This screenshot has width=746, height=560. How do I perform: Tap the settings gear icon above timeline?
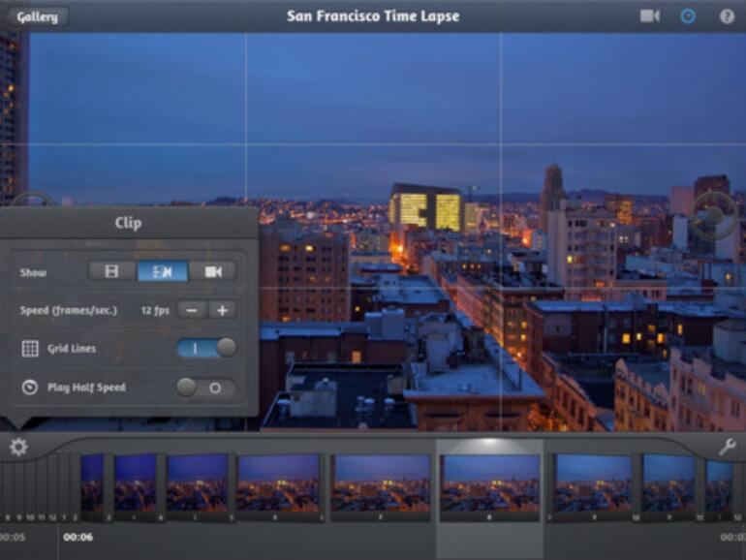[x=18, y=447]
